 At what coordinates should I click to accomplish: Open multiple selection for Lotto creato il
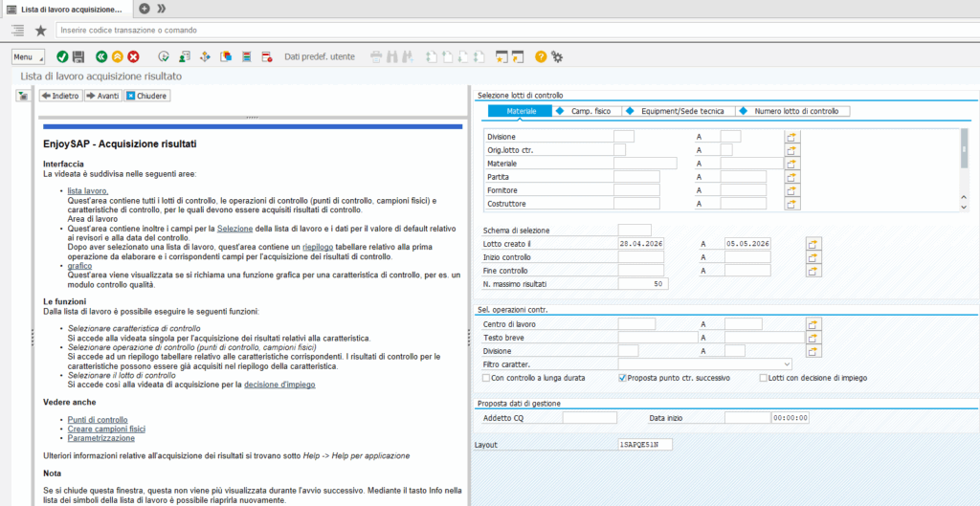(x=813, y=244)
